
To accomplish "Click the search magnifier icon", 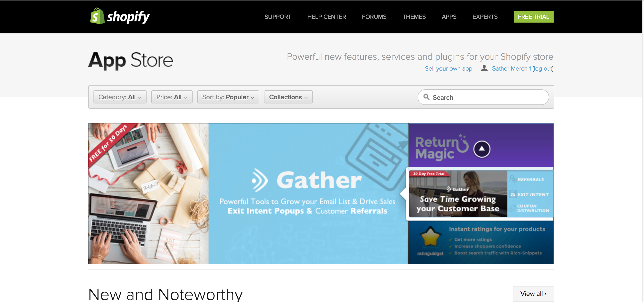I will tap(427, 97).
